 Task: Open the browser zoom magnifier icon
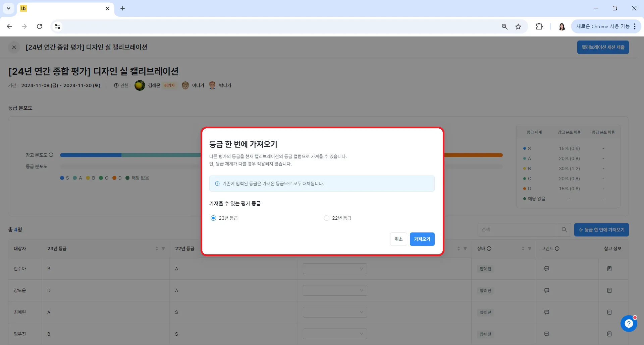(504, 26)
